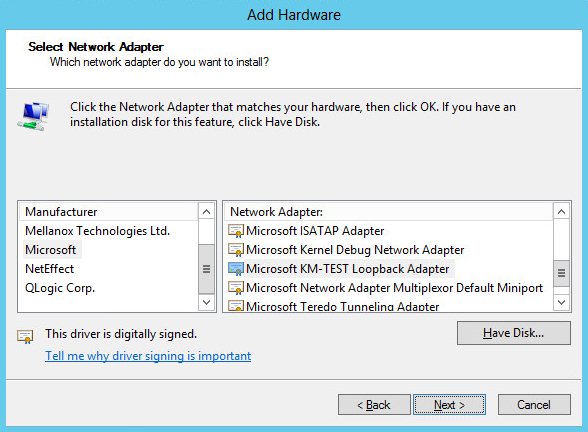Select Microsoft Network Adapter Multiplexor Default Miniport
The width and height of the screenshot is (588, 432).
(394, 288)
